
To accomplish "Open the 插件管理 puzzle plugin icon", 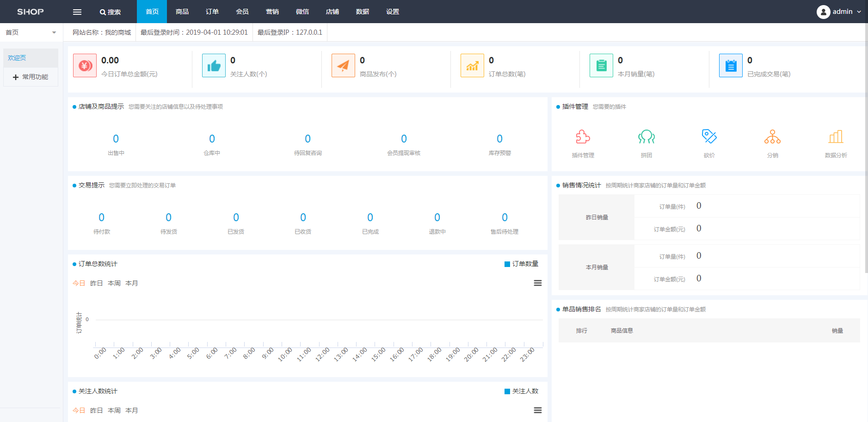I will click(583, 137).
